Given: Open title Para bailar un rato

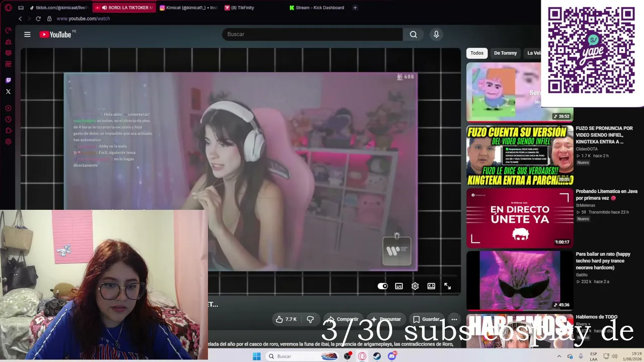Looking at the screenshot, I should (x=603, y=261).
